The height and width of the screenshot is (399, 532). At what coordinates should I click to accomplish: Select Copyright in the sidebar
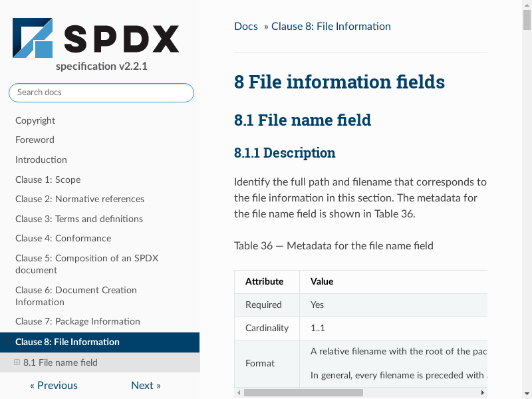(x=35, y=120)
